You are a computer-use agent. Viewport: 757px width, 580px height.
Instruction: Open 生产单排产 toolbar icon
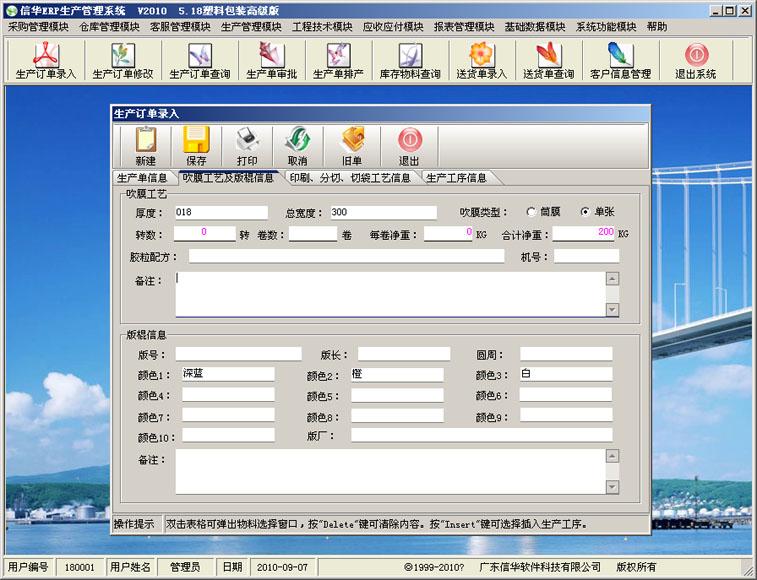click(338, 60)
